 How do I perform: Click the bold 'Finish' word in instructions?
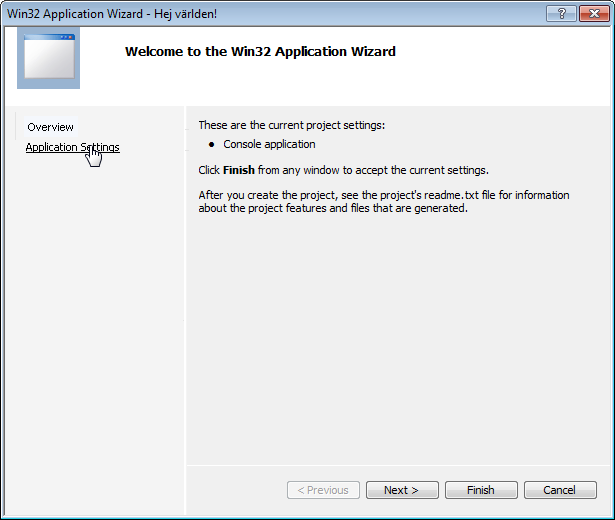coord(238,170)
